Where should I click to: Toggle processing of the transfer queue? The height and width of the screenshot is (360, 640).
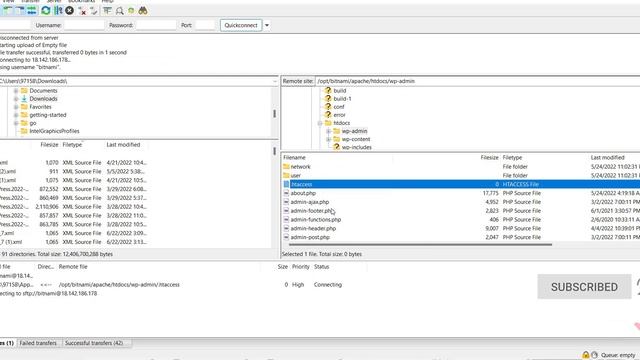click(x=58, y=11)
